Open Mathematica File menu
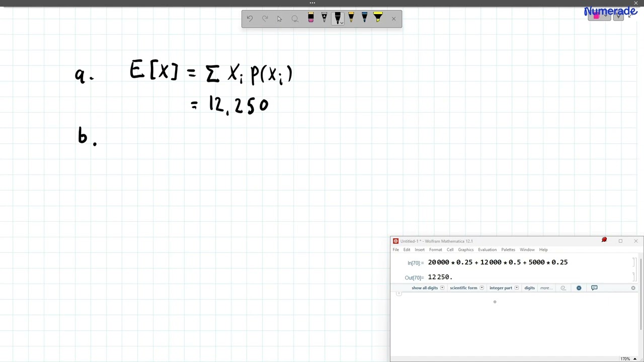 (396, 249)
